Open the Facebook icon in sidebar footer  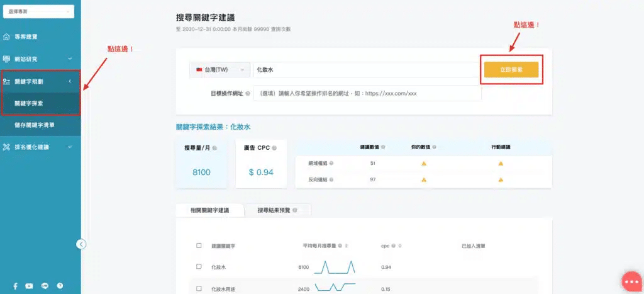[15, 285]
